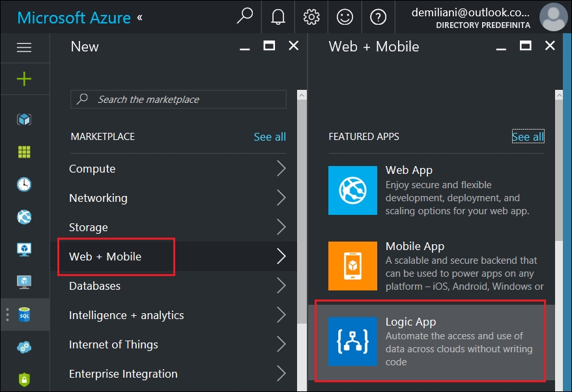This screenshot has width=572, height=392.
Task: Expand the Storage row chevron
Action: coord(281,227)
